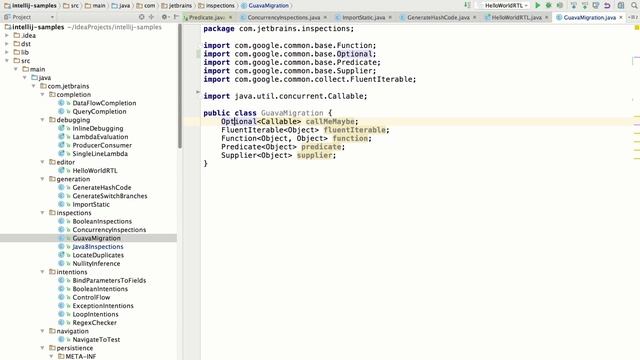Start debugging with the bug icon

[549, 5]
